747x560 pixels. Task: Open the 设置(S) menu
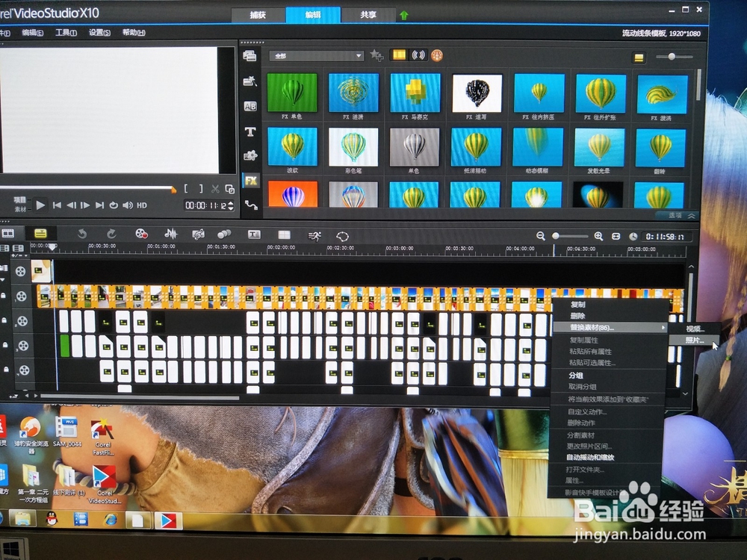[99, 32]
